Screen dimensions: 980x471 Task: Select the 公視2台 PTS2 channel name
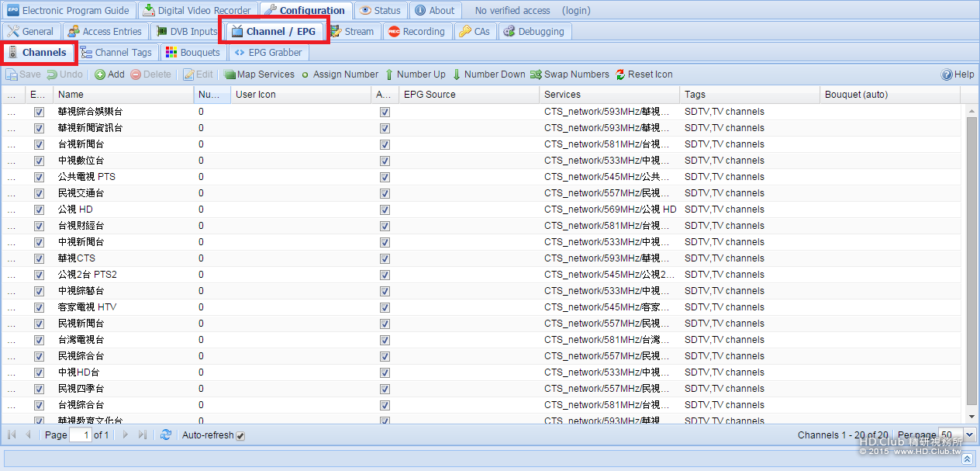(87, 275)
